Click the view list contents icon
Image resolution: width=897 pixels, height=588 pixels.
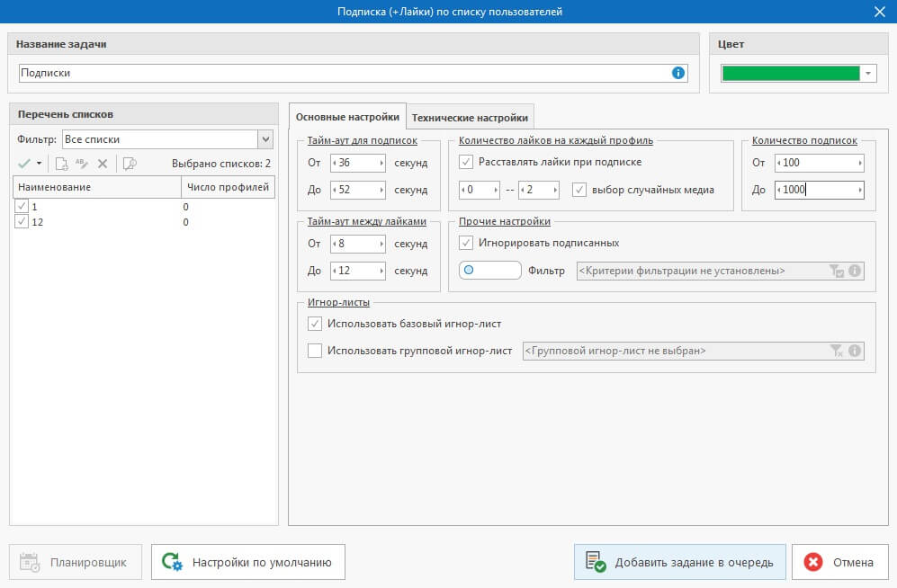tap(130, 164)
